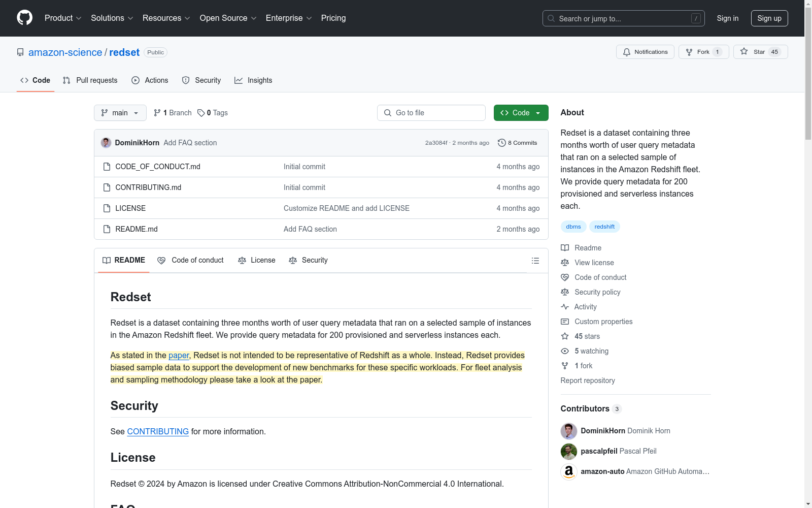Click the GitHub logo icon
The image size is (812, 508).
(x=24, y=18)
